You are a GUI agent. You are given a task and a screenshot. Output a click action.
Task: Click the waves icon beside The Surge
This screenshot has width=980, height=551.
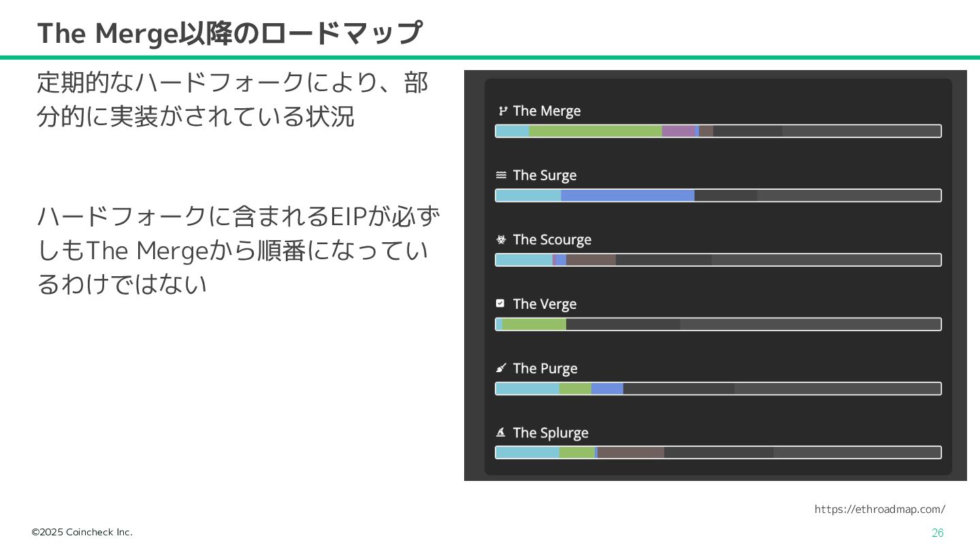(x=501, y=175)
